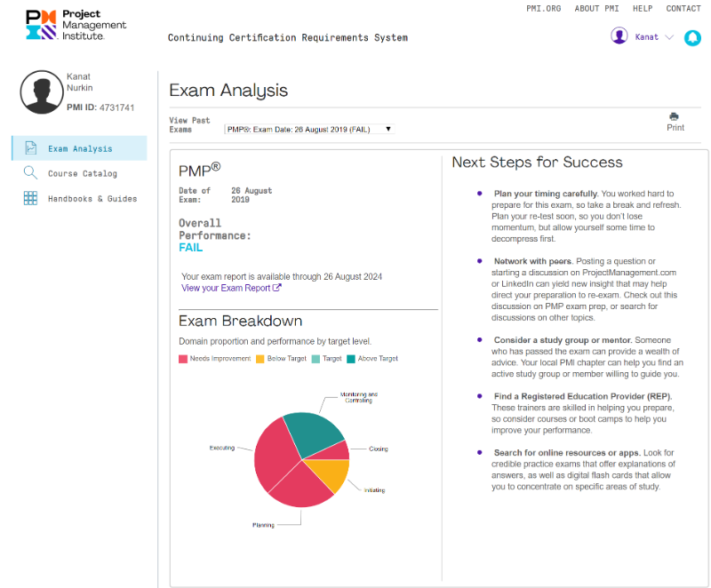711x588 pixels.
Task: Click the Continuing Certification Requirements System title
Action: [288, 38]
